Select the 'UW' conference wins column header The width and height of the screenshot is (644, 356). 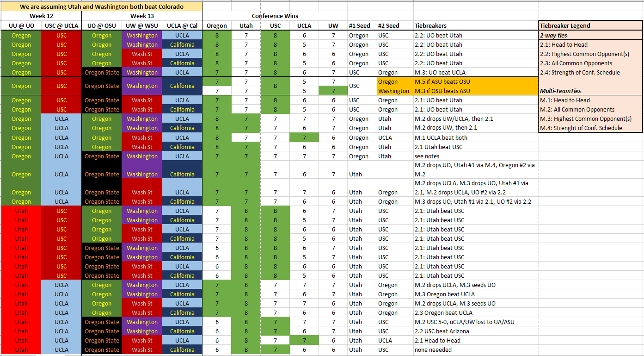(x=333, y=25)
